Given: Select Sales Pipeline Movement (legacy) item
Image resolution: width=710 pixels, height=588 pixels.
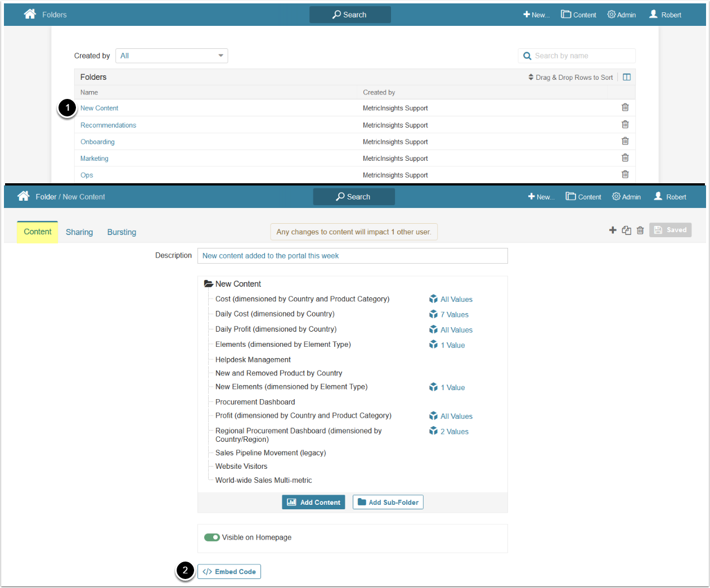Looking at the screenshot, I should tap(271, 453).
